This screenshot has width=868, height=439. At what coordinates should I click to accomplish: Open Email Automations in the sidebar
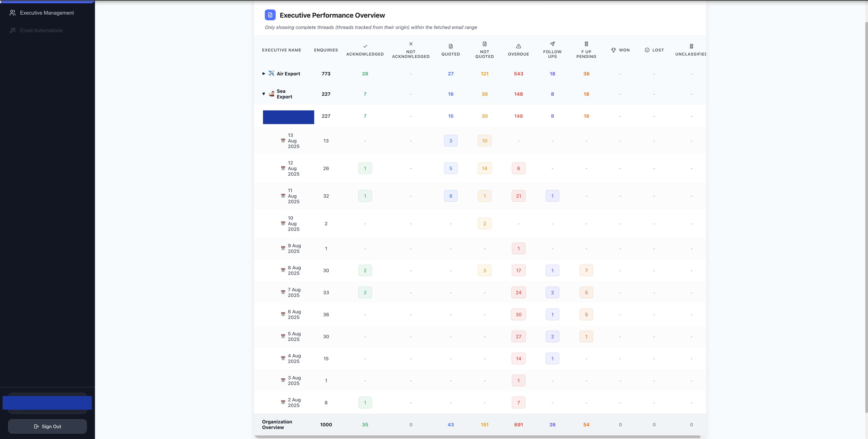[41, 30]
